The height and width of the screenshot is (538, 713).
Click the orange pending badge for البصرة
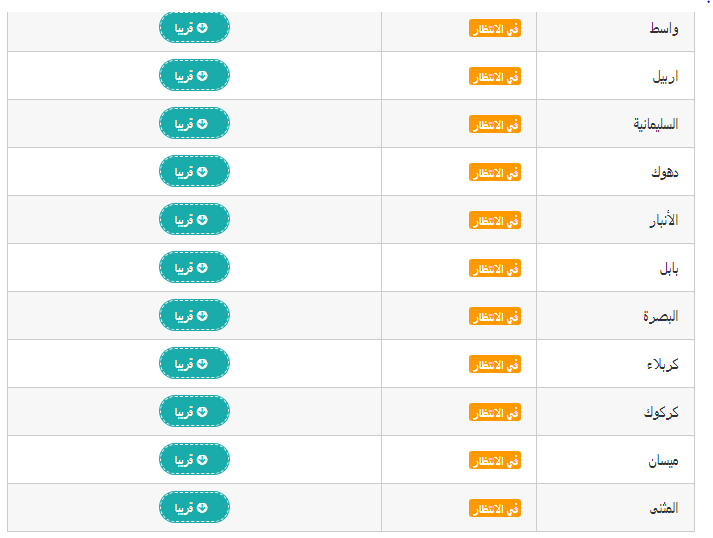coord(495,317)
